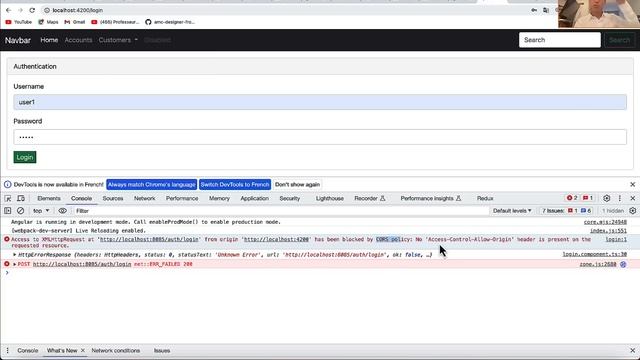Go to Accounts in the navbar
Viewport: 640px width, 360px height.
pos(78,40)
